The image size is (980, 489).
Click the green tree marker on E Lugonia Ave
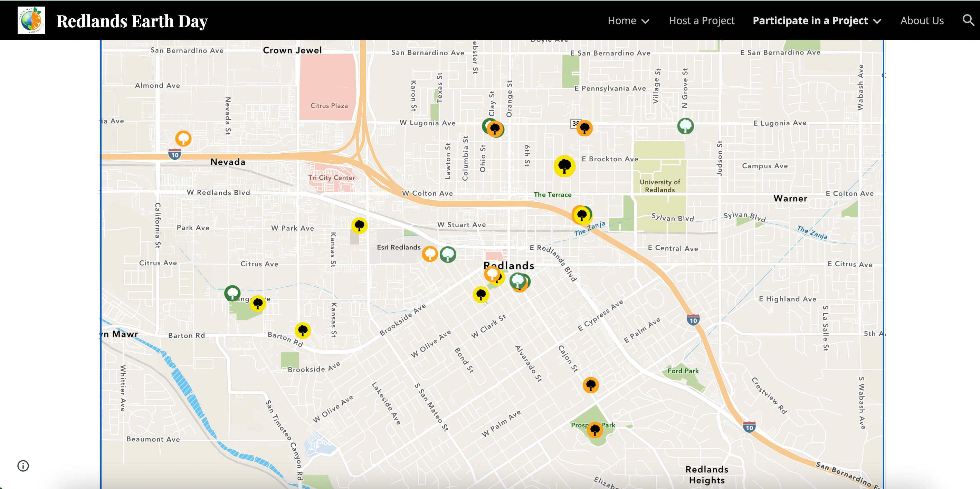(x=685, y=126)
